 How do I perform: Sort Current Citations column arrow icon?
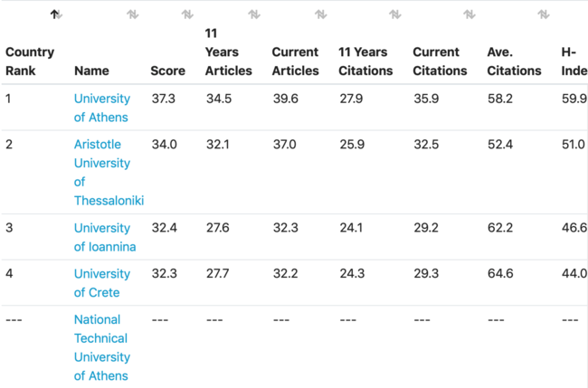coord(469,14)
